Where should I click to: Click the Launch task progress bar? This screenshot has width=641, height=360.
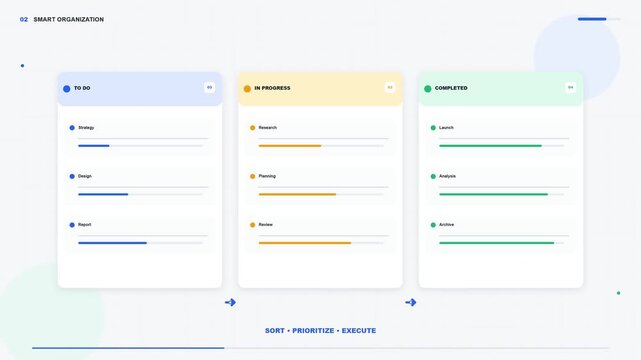point(502,146)
